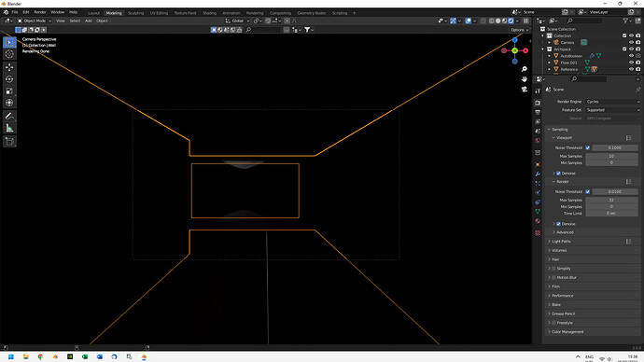Hide Floor.001 in viewport via eye icon

pyautogui.click(x=631, y=63)
